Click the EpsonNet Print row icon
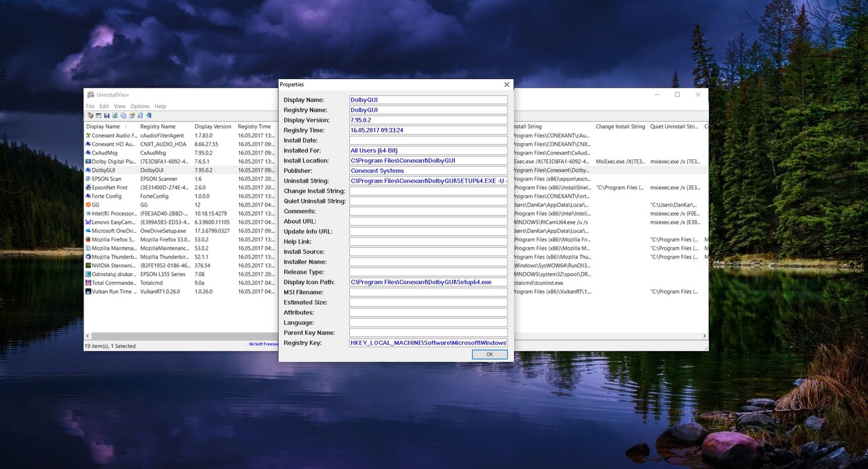 [88, 188]
